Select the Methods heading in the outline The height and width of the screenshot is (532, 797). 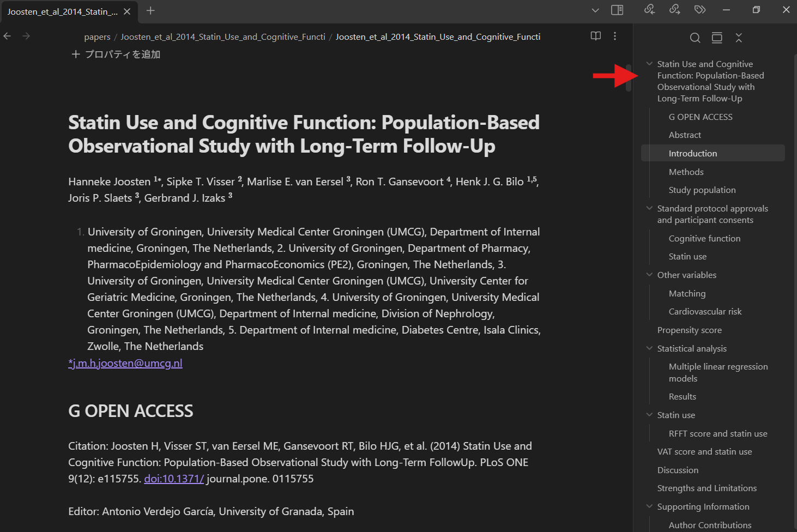(x=686, y=172)
